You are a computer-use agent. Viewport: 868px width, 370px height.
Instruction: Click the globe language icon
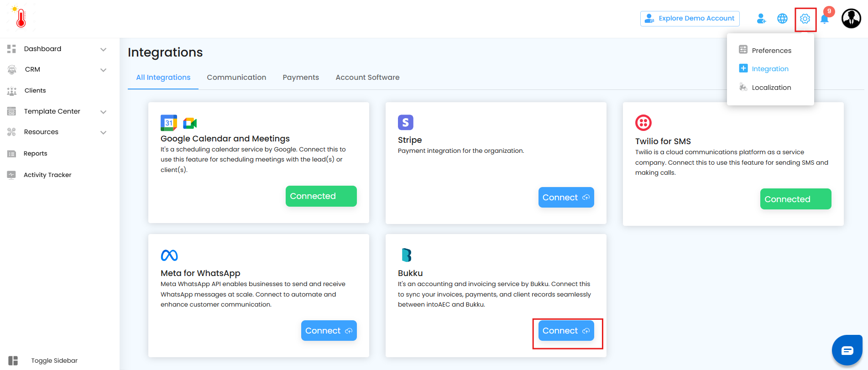[782, 19]
